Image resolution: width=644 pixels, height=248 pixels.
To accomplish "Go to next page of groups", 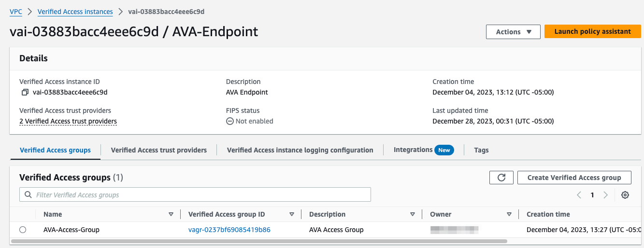I will (x=605, y=195).
